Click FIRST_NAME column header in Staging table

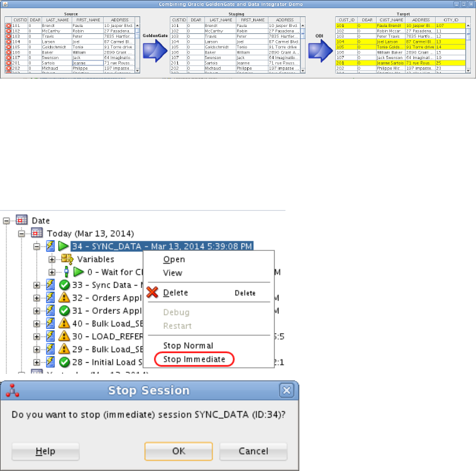252,19
